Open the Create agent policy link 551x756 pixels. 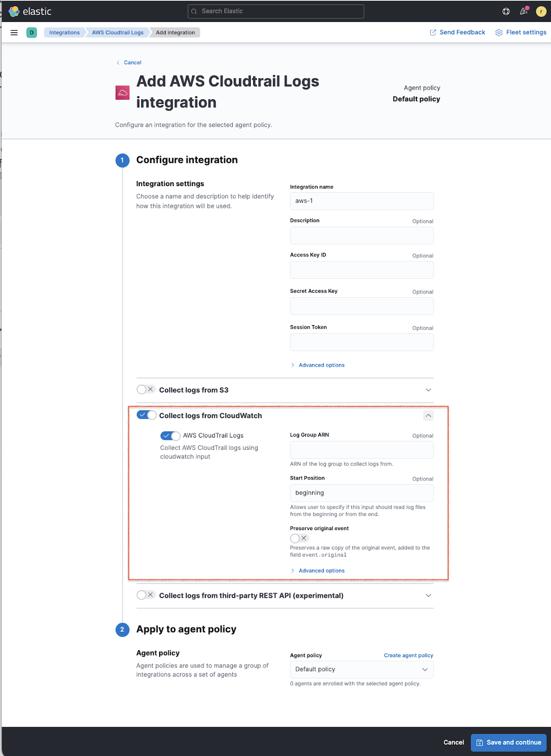click(x=408, y=655)
